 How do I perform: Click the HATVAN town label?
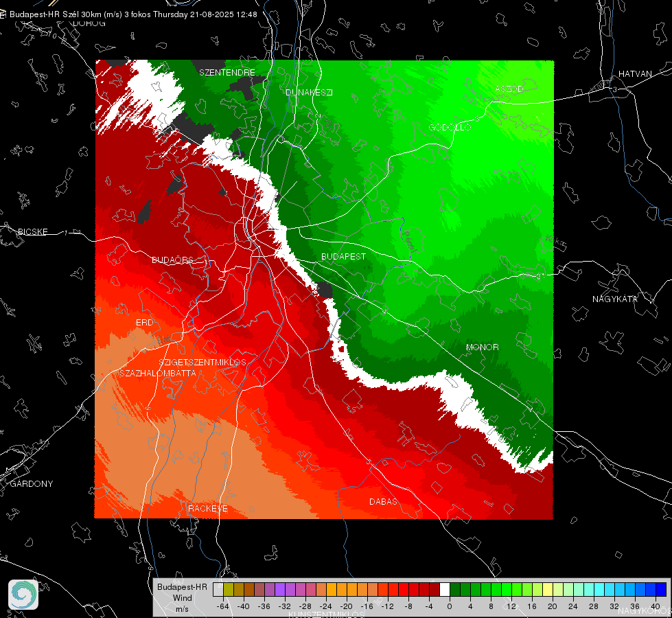(x=635, y=73)
